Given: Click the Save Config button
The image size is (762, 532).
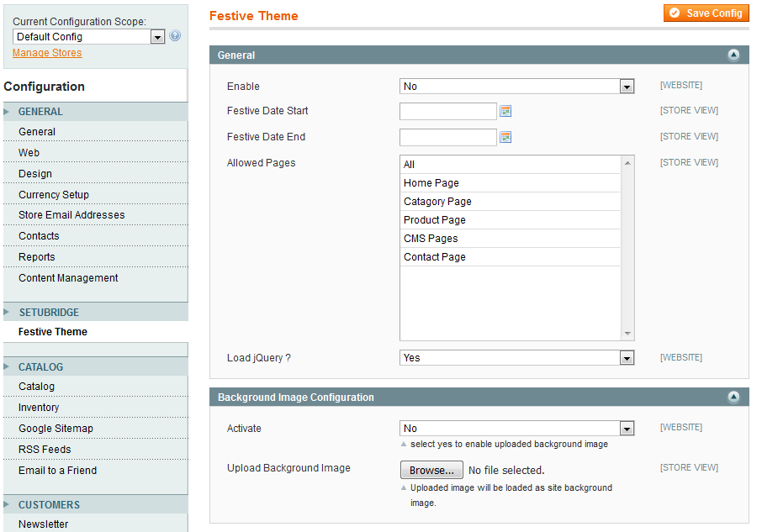Looking at the screenshot, I should [x=706, y=13].
